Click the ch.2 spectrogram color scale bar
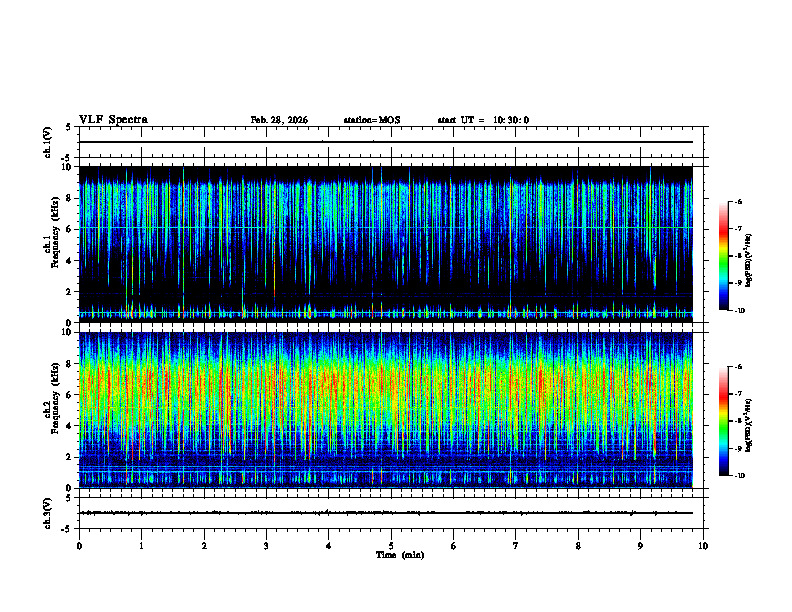This screenshot has width=792, height=612. [x=723, y=421]
